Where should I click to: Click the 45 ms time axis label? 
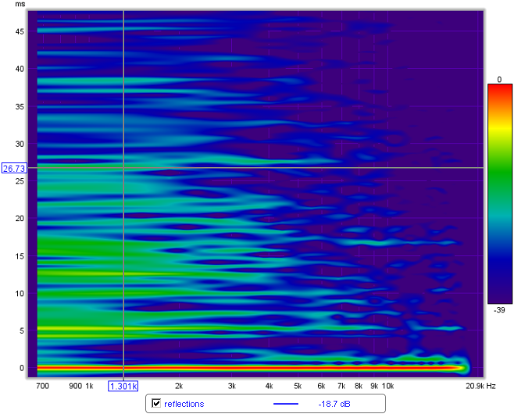pyautogui.click(x=20, y=31)
